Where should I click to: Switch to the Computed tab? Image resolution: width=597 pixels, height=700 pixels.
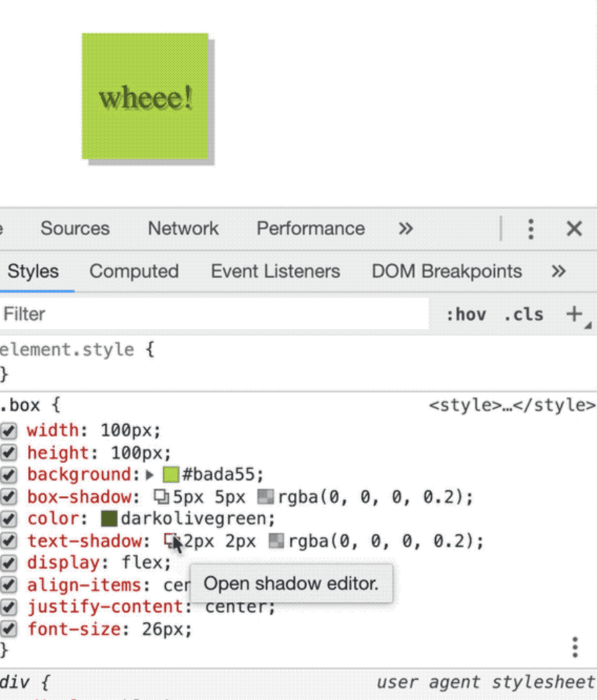(x=134, y=271)
